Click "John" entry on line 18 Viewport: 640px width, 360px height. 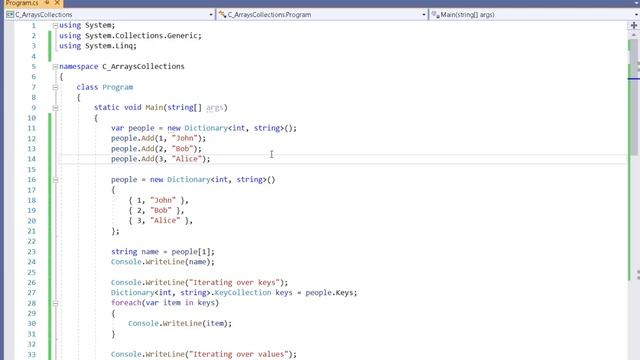163,200
